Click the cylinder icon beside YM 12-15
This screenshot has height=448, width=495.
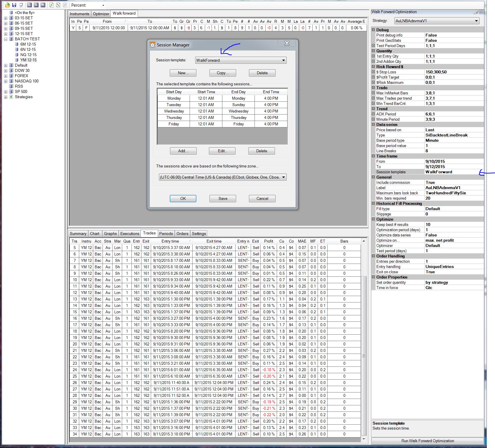(17, 60)
